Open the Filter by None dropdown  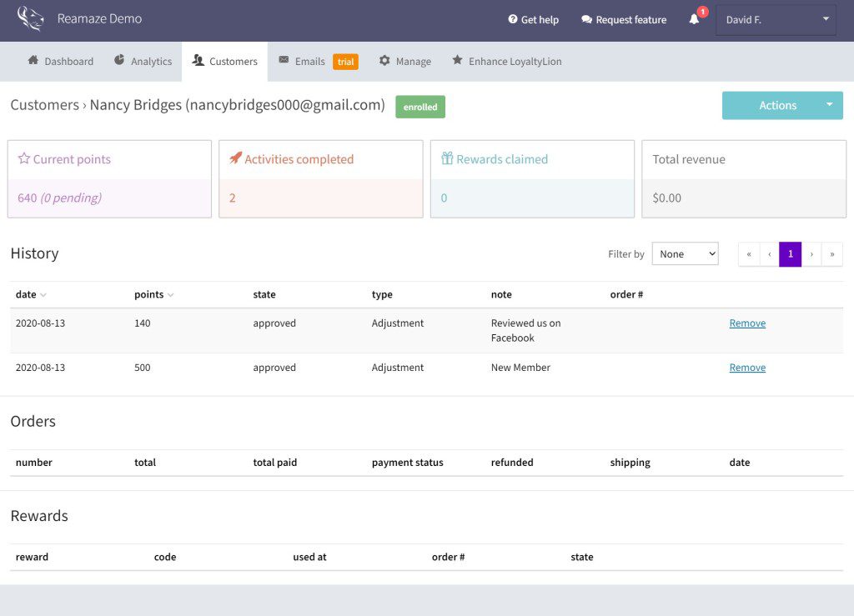click(x=685, y=253)
